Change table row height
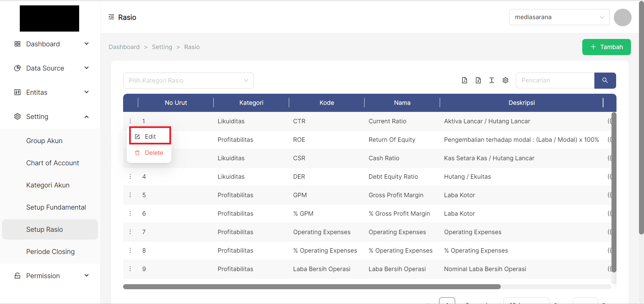This screenshot has height=304, width=644. click(x=492, y=80)
